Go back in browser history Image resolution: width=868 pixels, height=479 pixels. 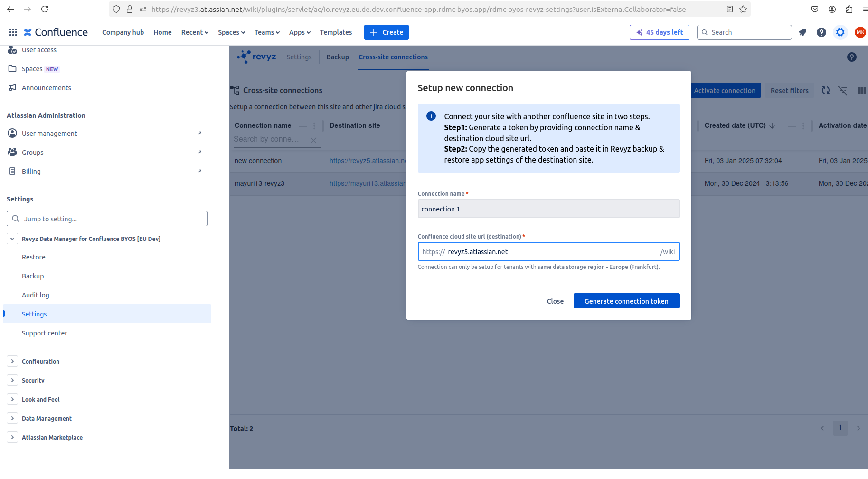pyautogui.click(x=10, y=9)
